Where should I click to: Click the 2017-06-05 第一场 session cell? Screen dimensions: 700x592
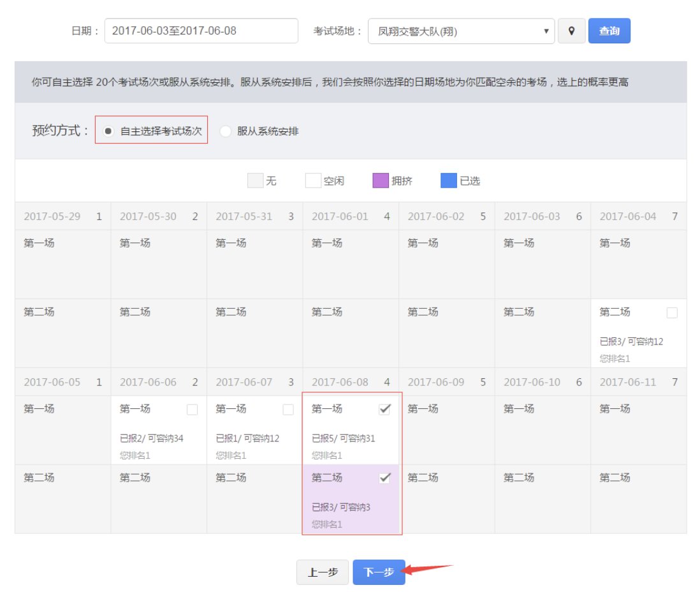click(62, 429)
